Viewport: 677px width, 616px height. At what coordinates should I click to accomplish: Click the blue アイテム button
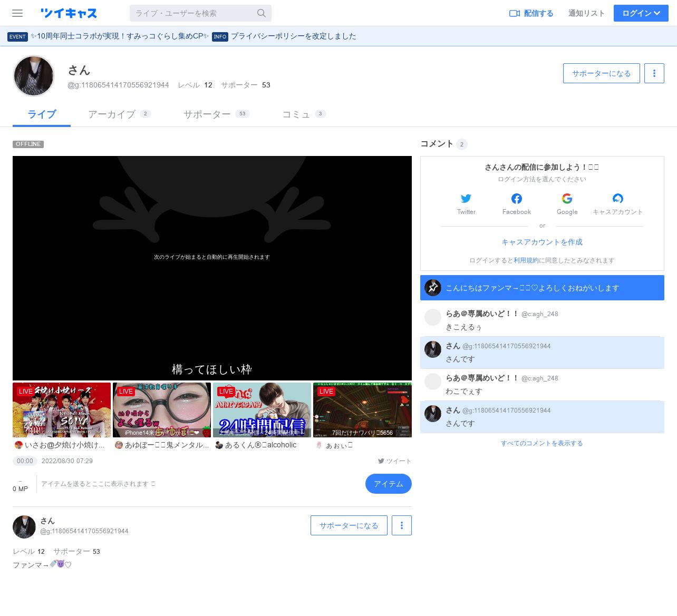pos(388,484)
